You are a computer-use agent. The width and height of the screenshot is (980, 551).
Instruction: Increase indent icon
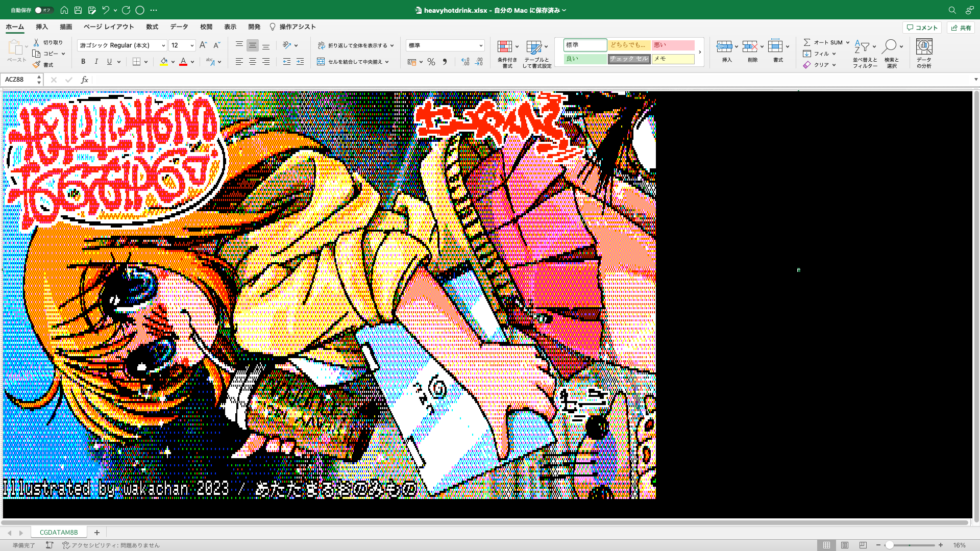point(300,62)
